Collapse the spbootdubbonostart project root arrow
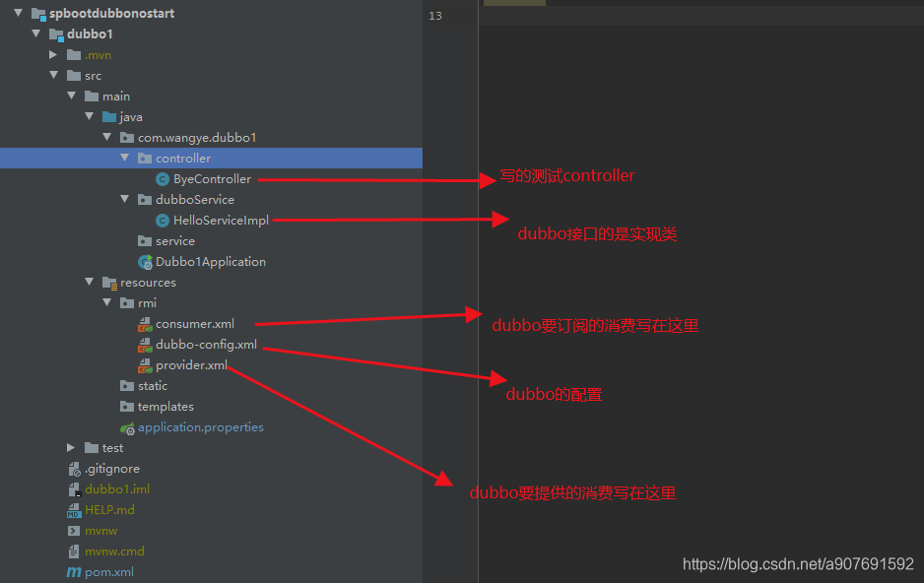The width and height of the screenshot is (924, 583). [x=19, y=13]
